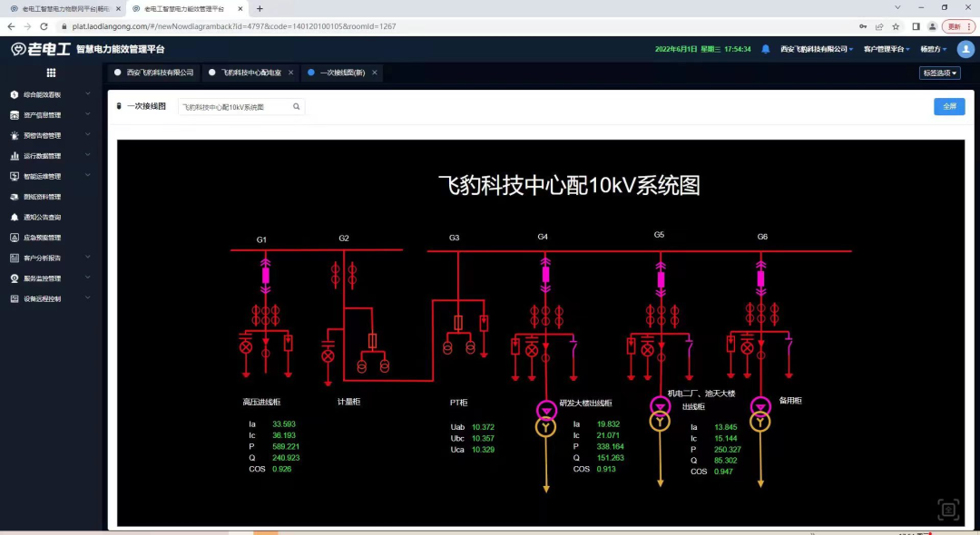
Task: Click the fit-to-screen icon in diagram corner
Action: coord(948,510)
